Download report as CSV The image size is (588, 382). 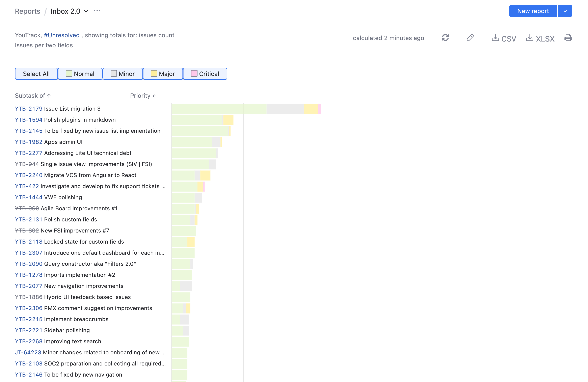pyautogui.click(x=504, y=38)
